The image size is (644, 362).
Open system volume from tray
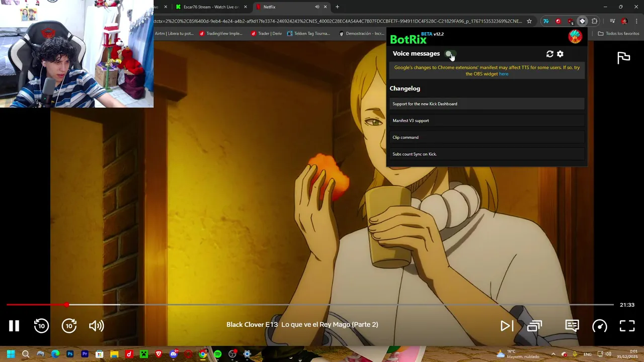608,354
